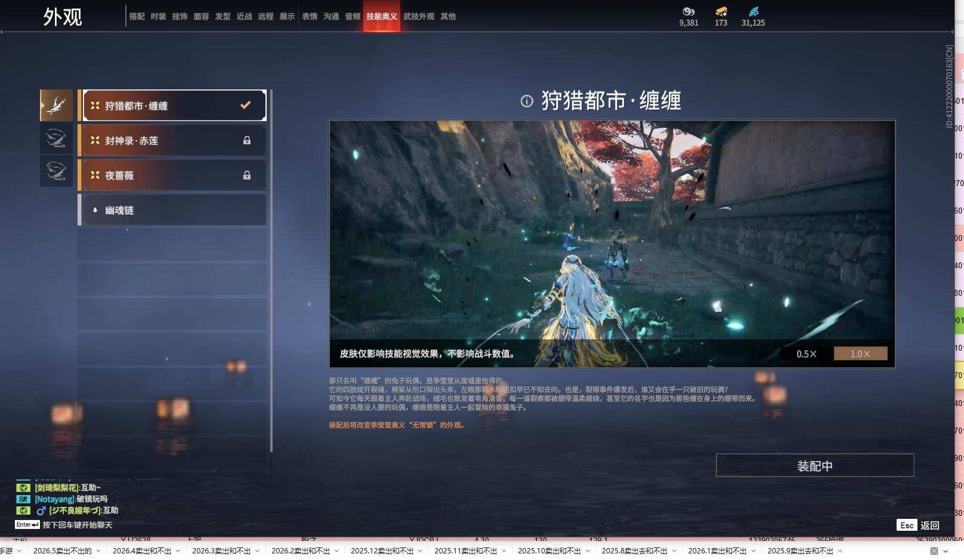Expand dropdown arrow on sheet tab 2026.2卖出和不出
Viewport: 964px width, 560px height.
[x=336, y=551]
